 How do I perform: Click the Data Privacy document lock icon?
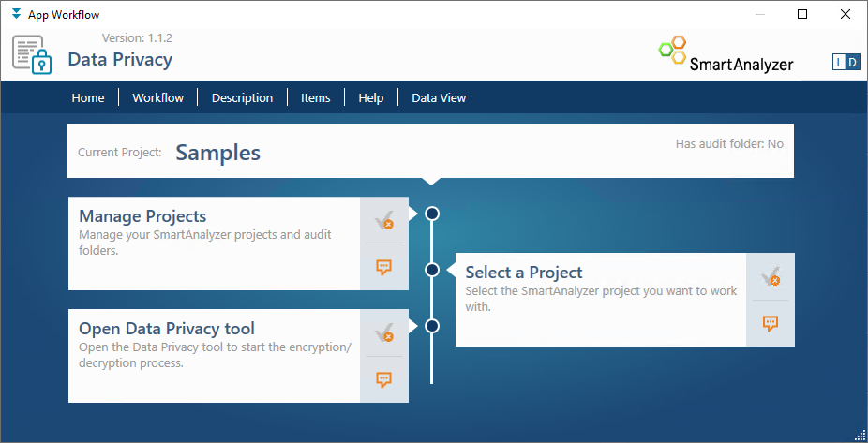point(32,54)
